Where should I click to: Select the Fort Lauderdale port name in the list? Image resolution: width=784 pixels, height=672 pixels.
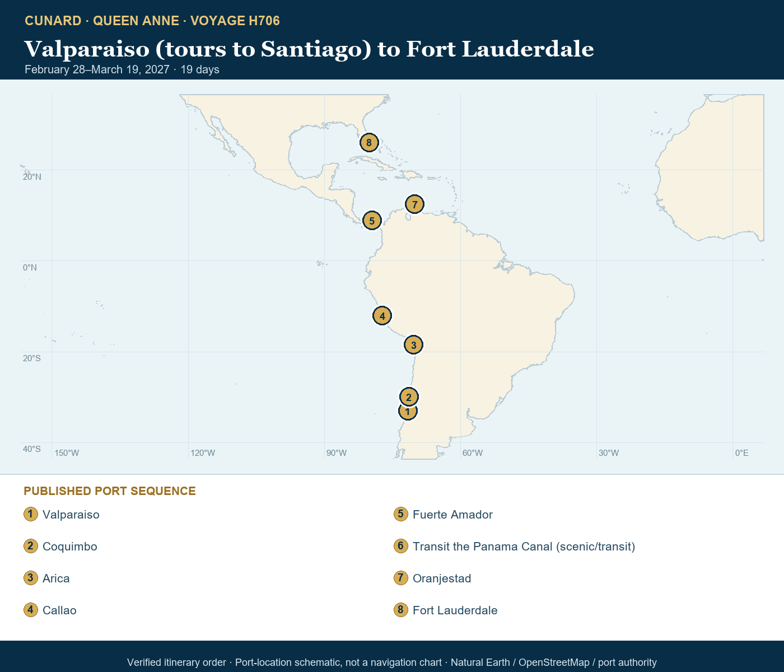tap(455, 610)
